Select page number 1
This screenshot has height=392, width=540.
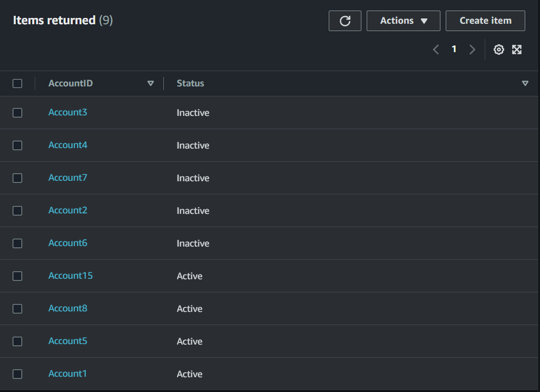point(454,50)
